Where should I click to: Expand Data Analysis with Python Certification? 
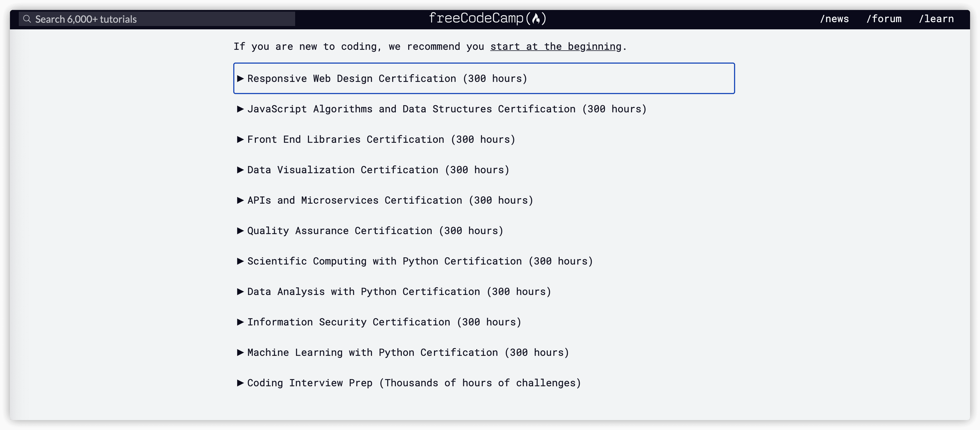pyautogui.click(x=399, y=292)
